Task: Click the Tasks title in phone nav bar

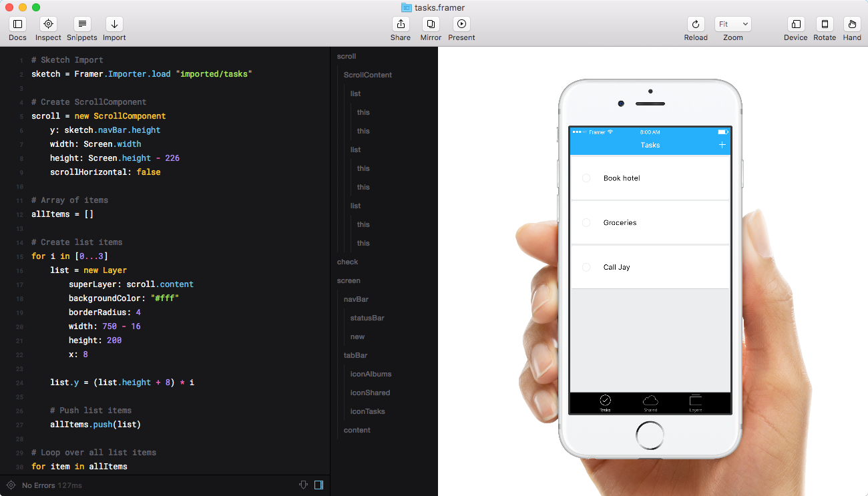Action: coord(650,145)
